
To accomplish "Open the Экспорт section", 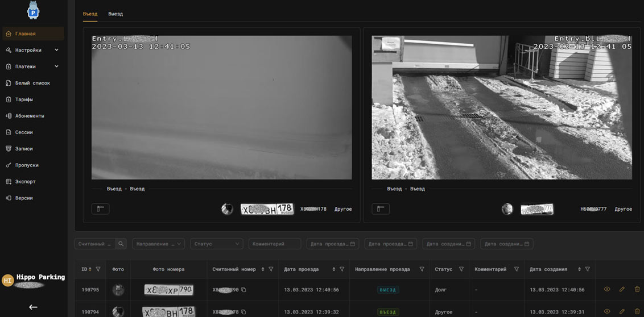I will click(25, 182).
